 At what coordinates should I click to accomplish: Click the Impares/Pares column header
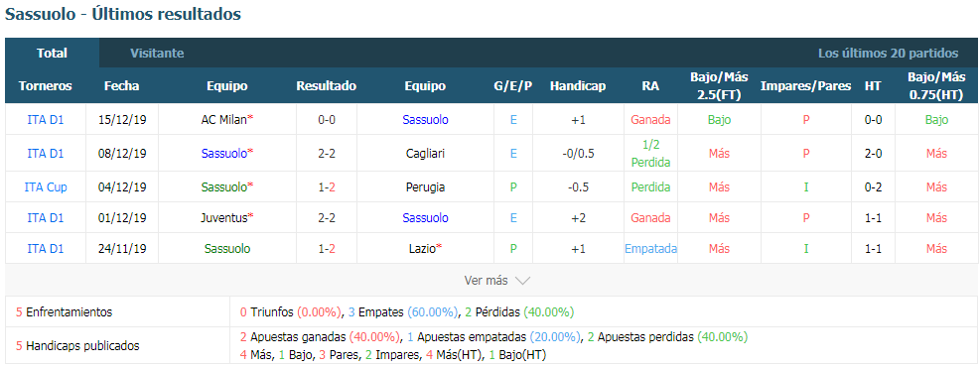point(805,86)
